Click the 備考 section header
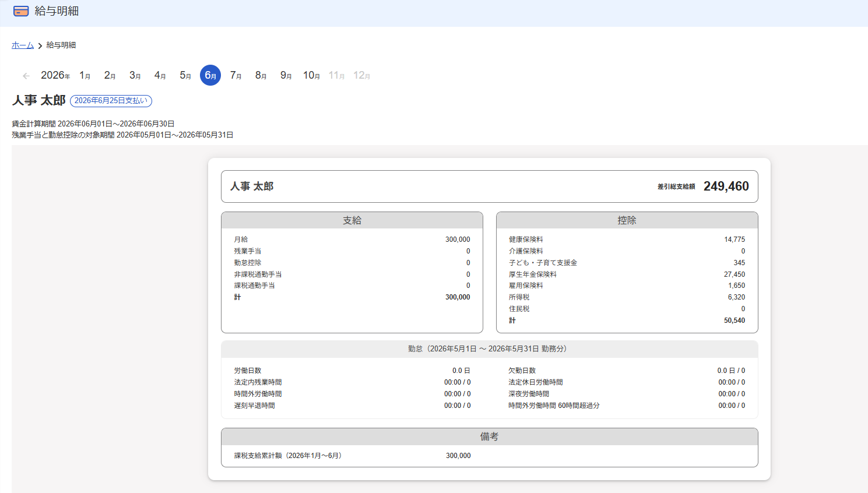Screen dimensions: 868x493 point(490,436)
